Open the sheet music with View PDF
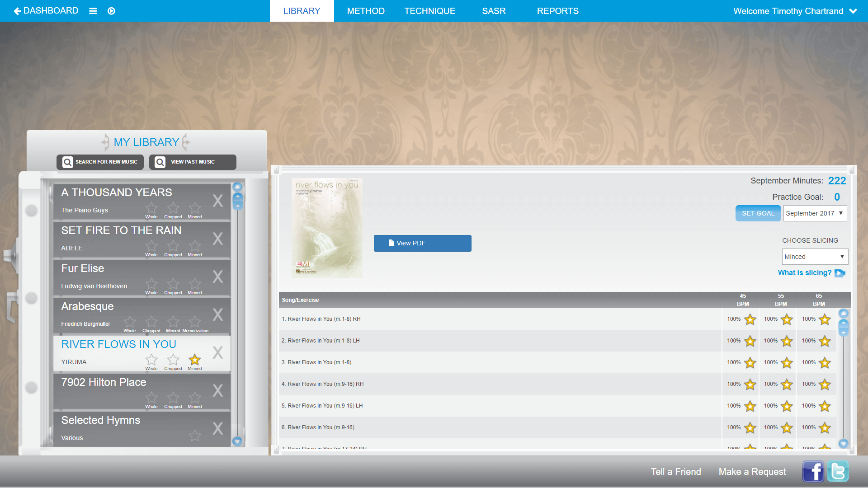 click(x=422, y=243)
